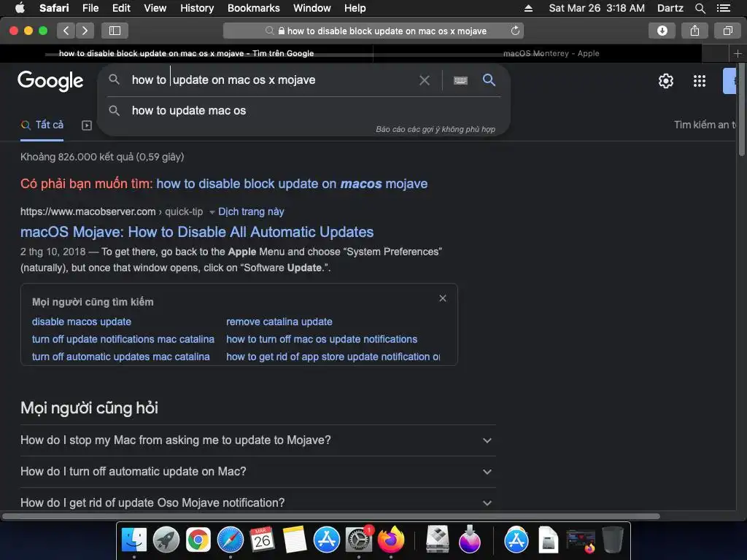
Task: Clear the Google search box with the X
Action: [424, 80]
